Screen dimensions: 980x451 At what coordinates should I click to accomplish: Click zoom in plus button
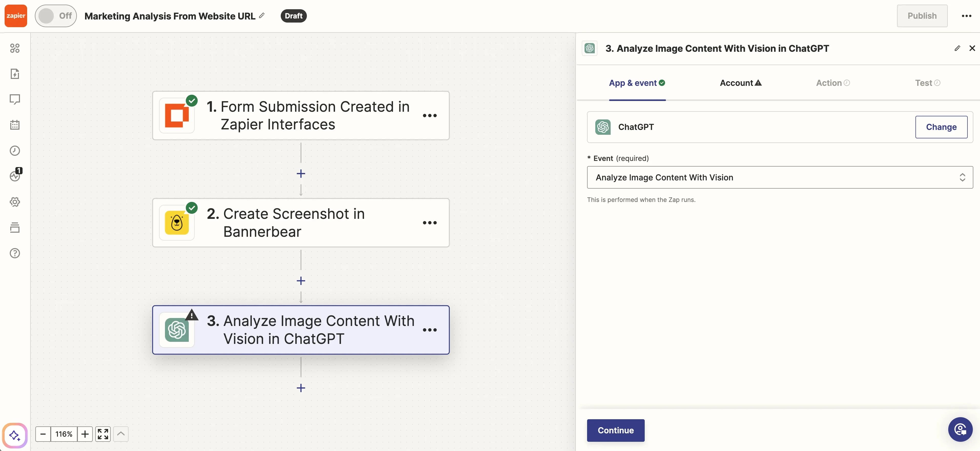point(85,434)
